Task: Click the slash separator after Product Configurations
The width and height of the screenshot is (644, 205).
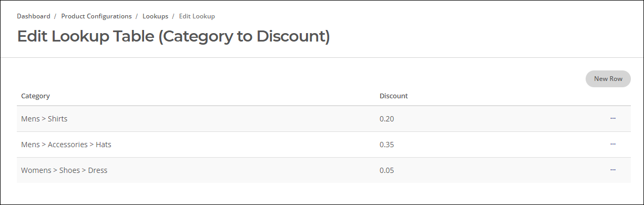Action: click(x=137, y=16)
